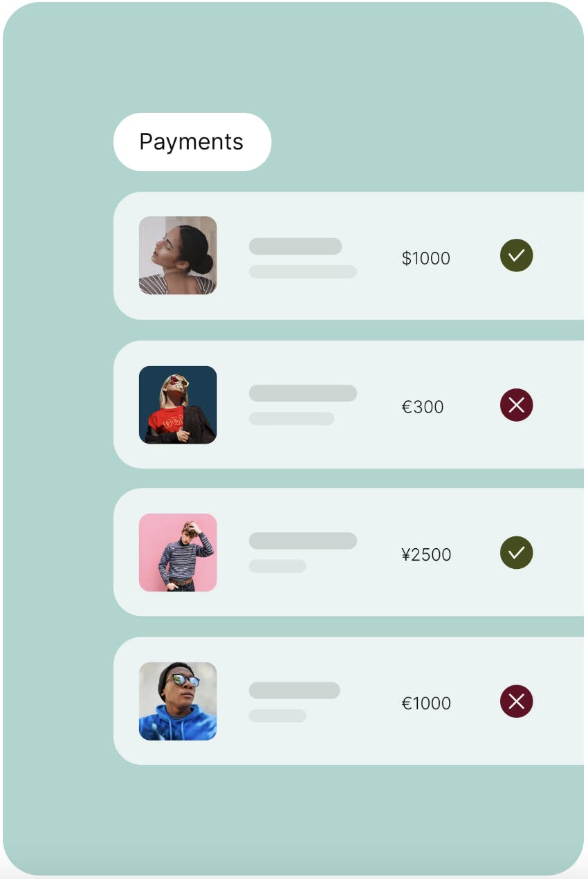
Task: Click the top name placeholder in $1000 row
Action: (x=295, y=246)
